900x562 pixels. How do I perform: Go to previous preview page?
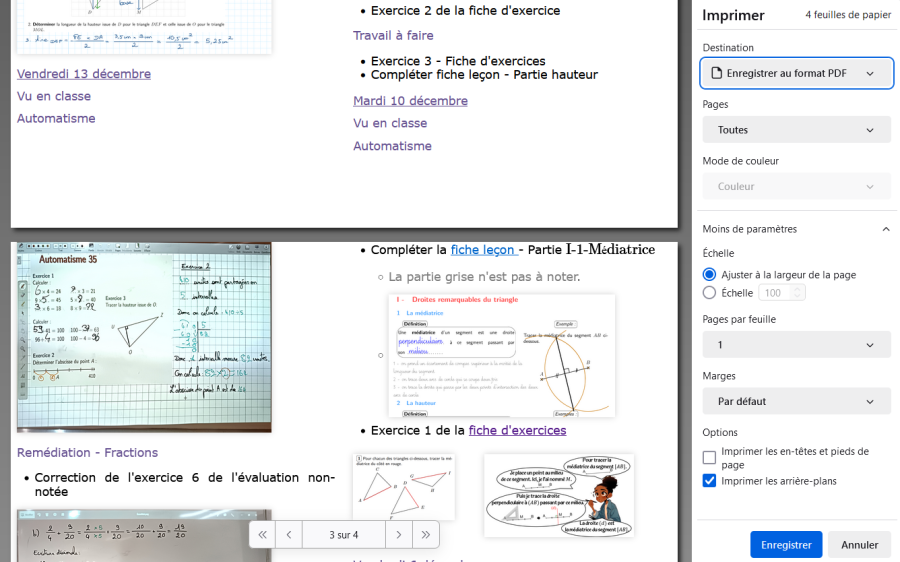[289, 534]
